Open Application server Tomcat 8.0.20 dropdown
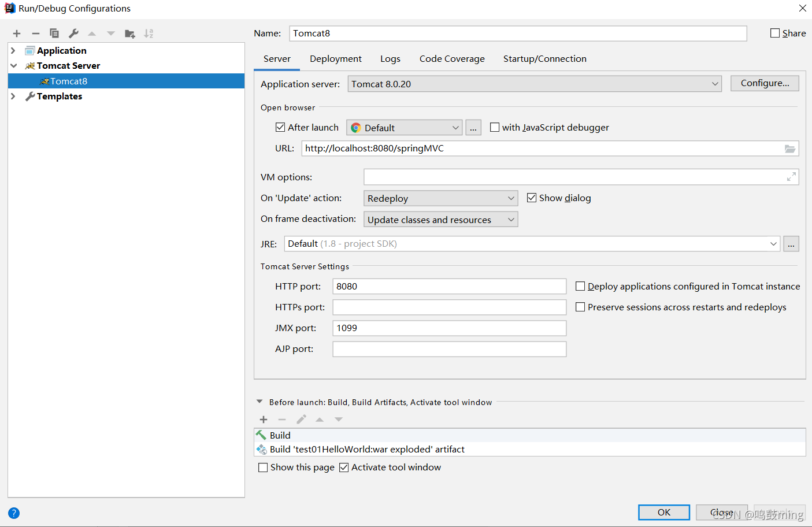The width and height of the screenshot is (812, 527). click(535, 84)
